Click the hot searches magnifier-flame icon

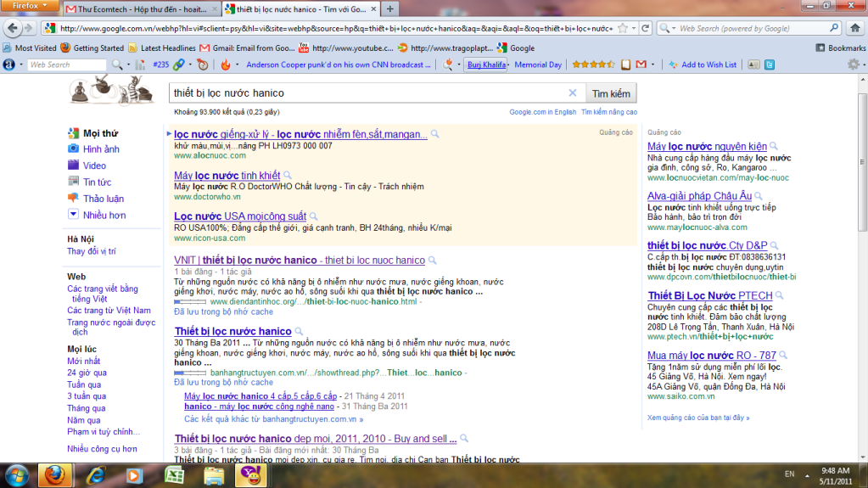point(447,65)
